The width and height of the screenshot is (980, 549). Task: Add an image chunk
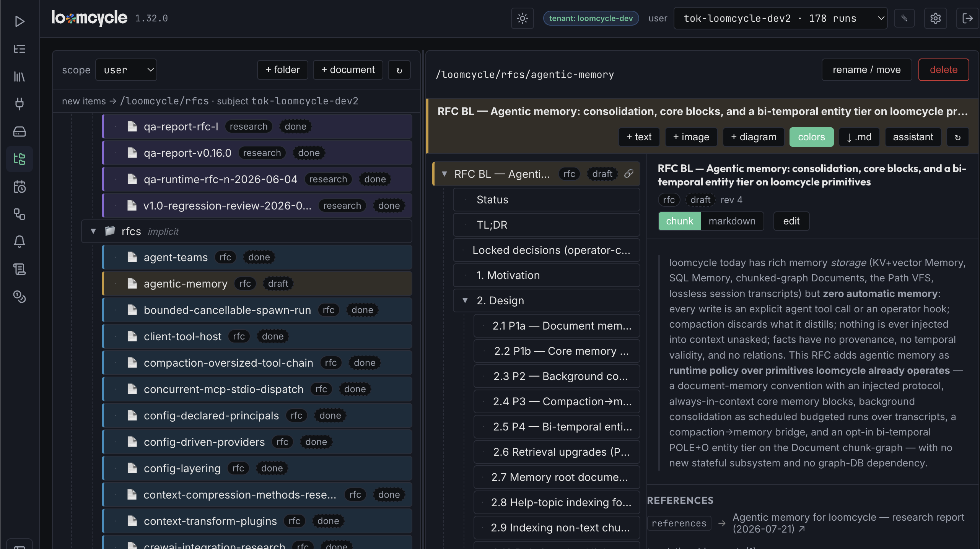coord(691,137)
